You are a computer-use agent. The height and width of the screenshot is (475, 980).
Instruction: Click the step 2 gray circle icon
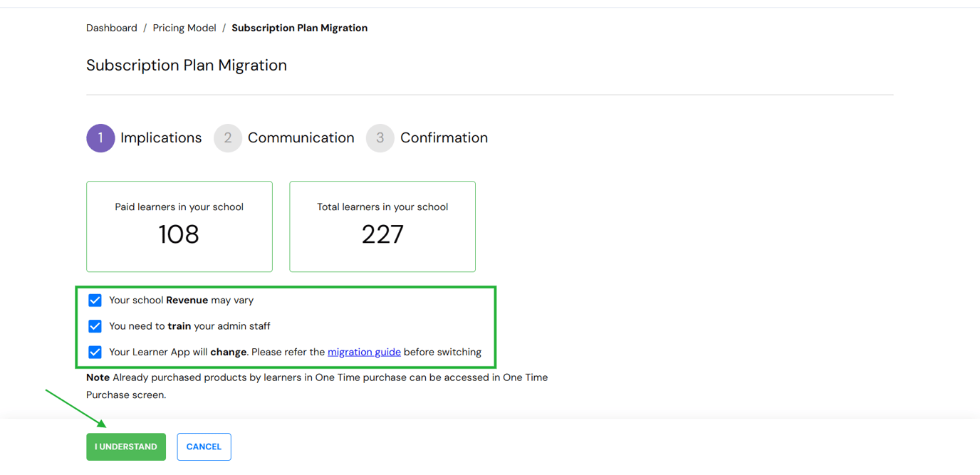point(227,138)
